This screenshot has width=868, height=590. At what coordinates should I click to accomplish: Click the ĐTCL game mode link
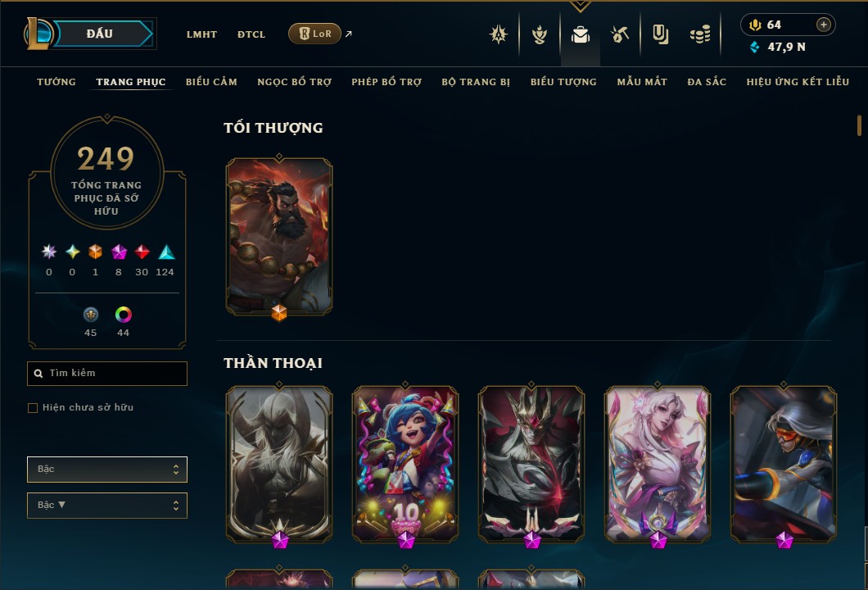click(251, 34)
